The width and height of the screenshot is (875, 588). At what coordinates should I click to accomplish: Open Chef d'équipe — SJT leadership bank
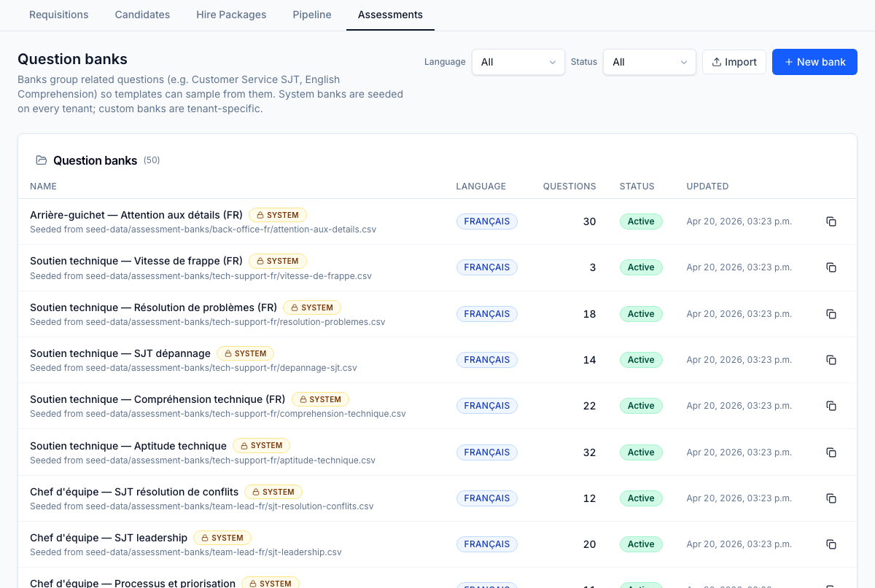click(109, 538)
